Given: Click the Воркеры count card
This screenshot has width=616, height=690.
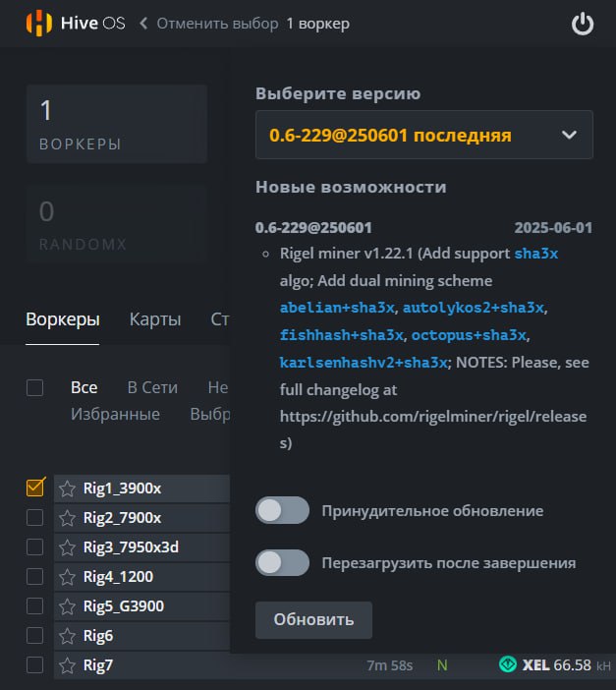Looking at the screenshot, I should pyautogui.click(x=117, y=124).
